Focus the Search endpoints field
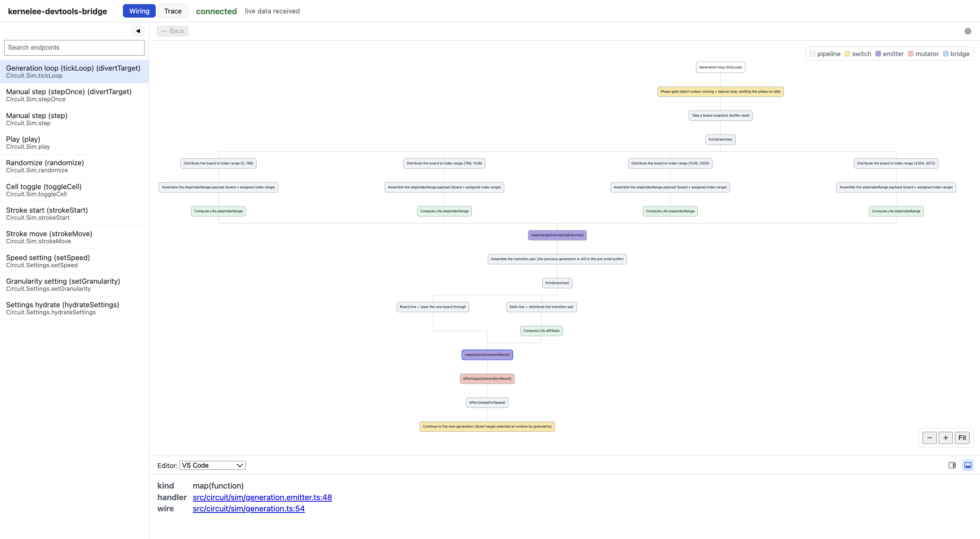980x539 pixels. (74, 47)
